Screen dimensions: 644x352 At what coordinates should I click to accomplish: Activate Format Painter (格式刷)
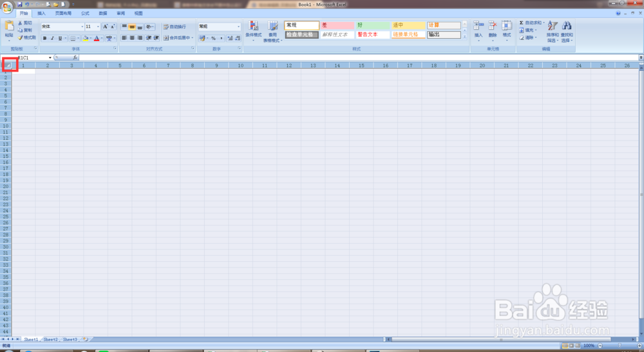click(26, 37)
